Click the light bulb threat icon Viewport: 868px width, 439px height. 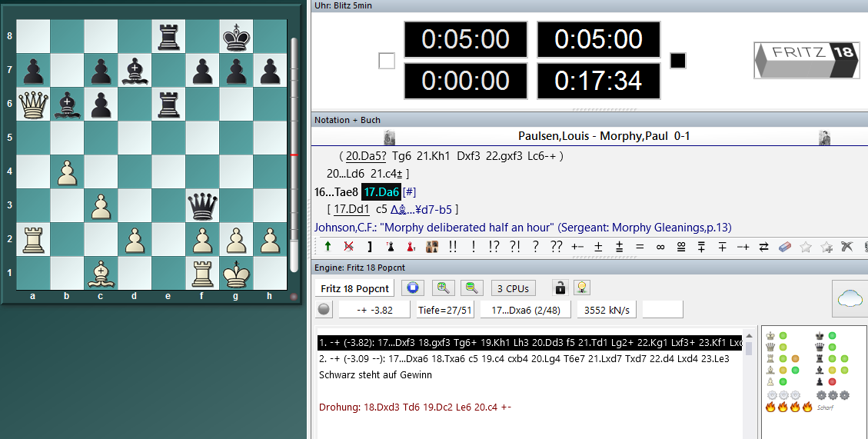coord(584,288)
